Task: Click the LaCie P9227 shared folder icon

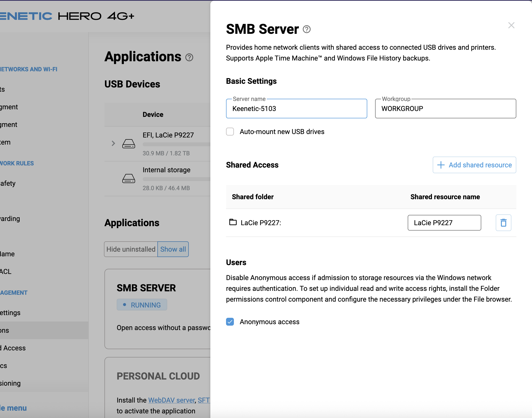Action: [x=233, y=222]
